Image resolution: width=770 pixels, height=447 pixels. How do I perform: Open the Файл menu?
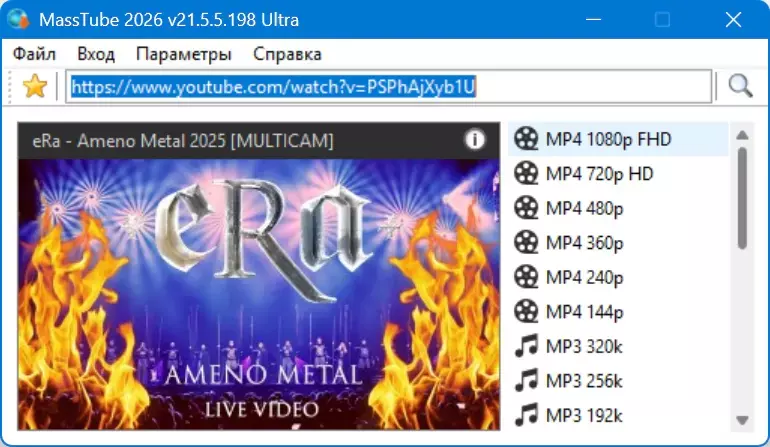pos(34,54)
